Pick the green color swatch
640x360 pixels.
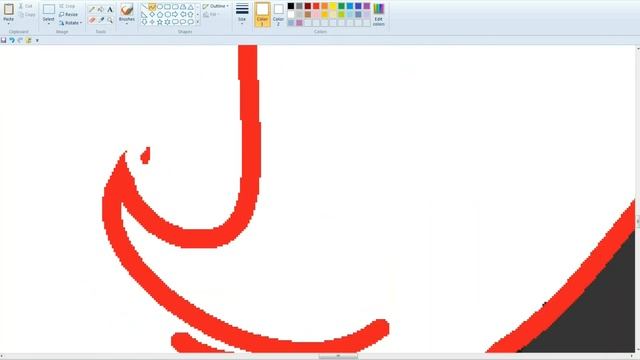[x=341, y=6]
